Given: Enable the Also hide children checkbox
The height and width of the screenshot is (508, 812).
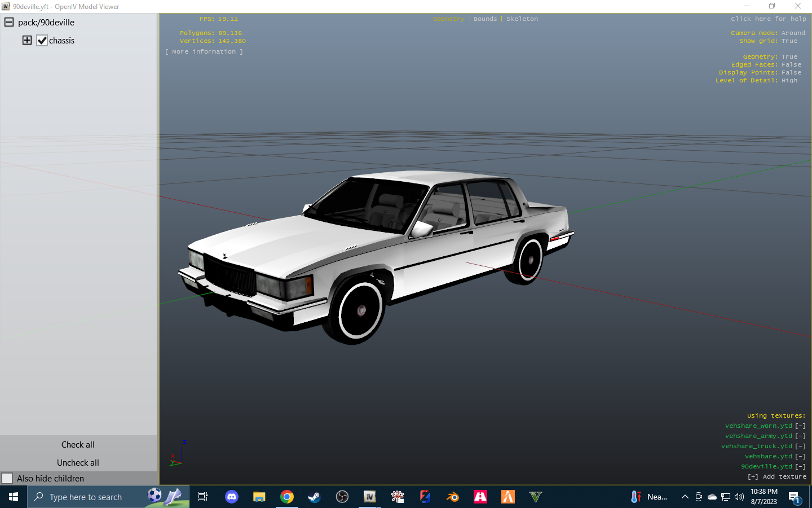Looking at the screenshot, I should 7,479.
